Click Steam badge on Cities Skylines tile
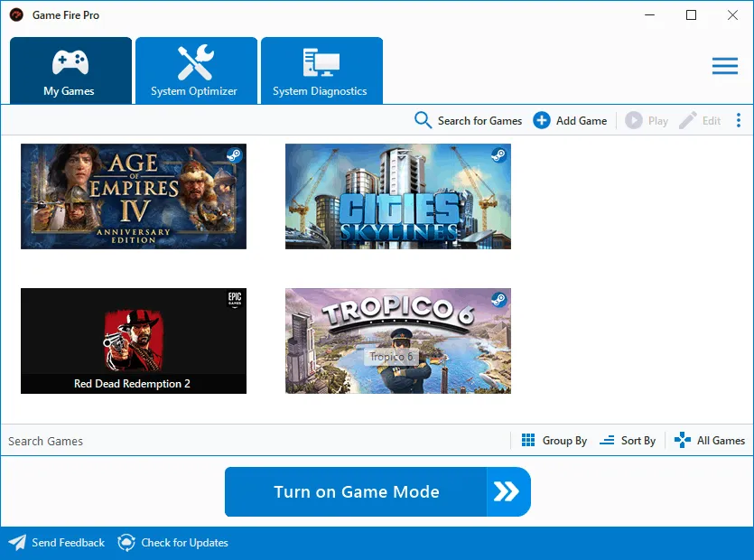This screenshot has width=754, height=560. (x=498, y=155)
